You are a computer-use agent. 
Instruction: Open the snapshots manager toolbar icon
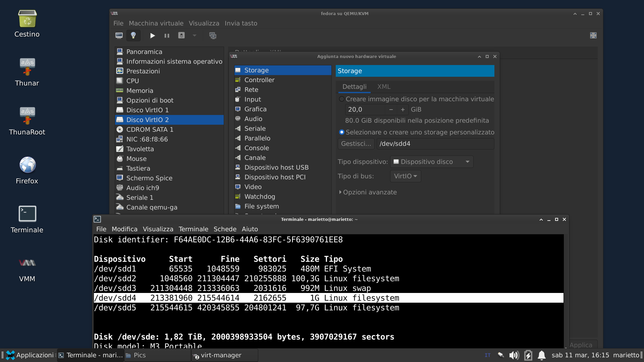click(x=213, y=36)
